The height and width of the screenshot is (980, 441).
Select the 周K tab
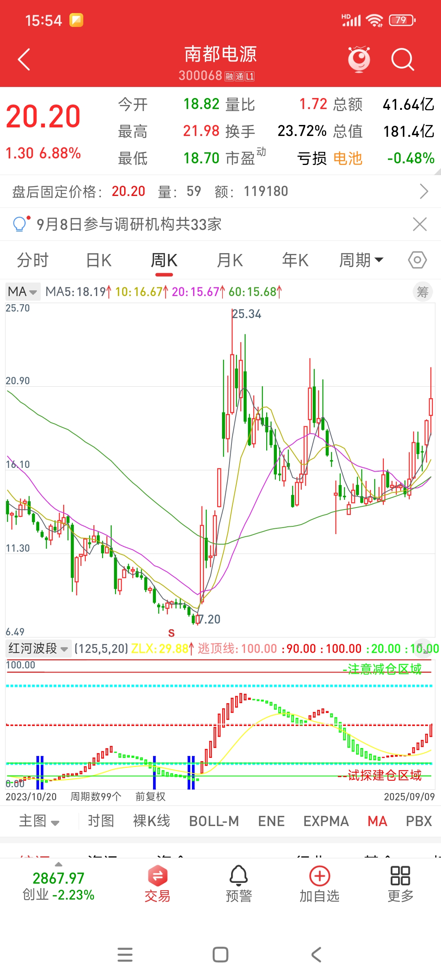[164, 260]
